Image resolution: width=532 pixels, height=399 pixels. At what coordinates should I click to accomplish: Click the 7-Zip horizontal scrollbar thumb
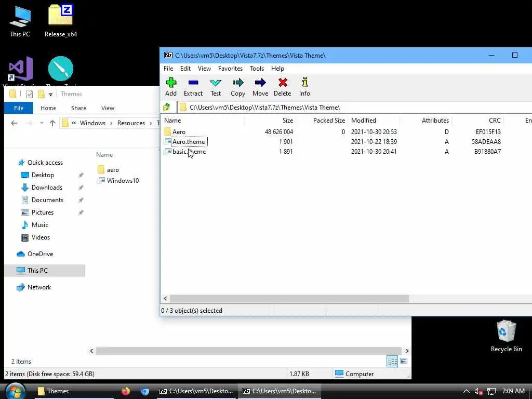pos(289,299)
